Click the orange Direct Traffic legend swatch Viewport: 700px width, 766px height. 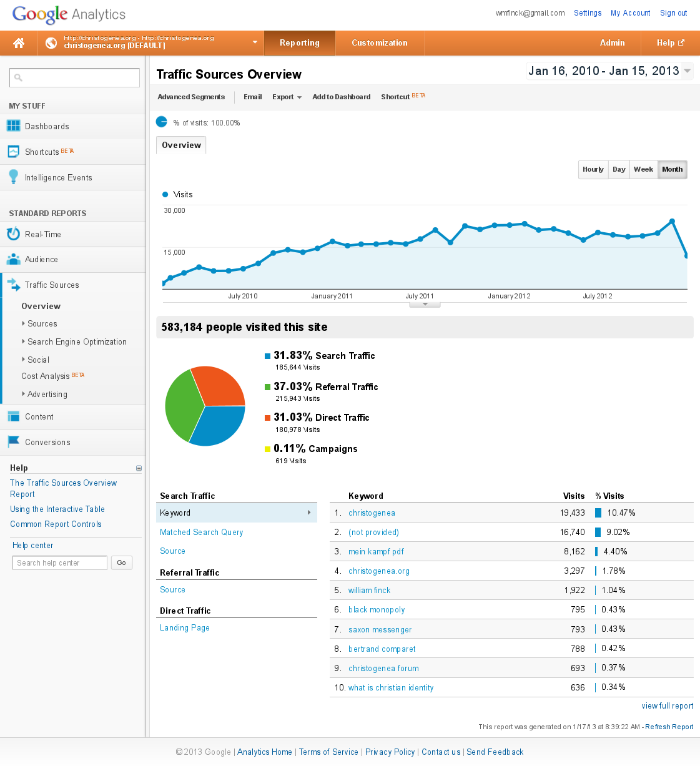(x=268, y=418)
